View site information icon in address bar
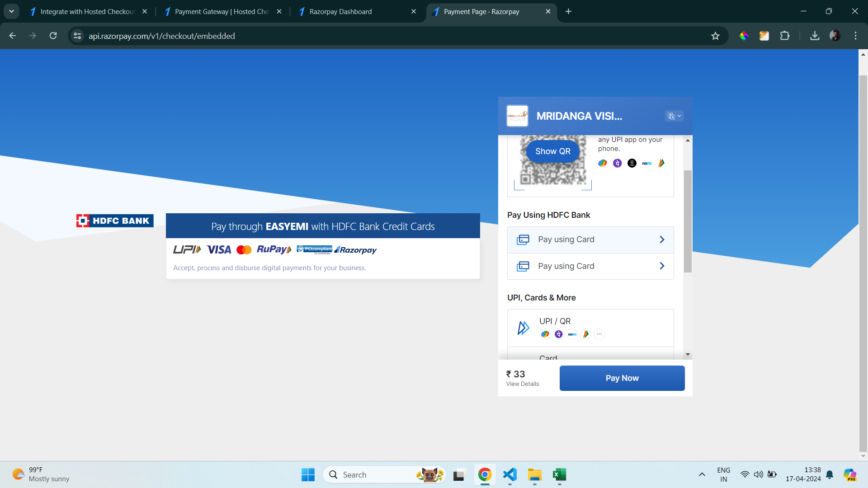 point(78,36)
